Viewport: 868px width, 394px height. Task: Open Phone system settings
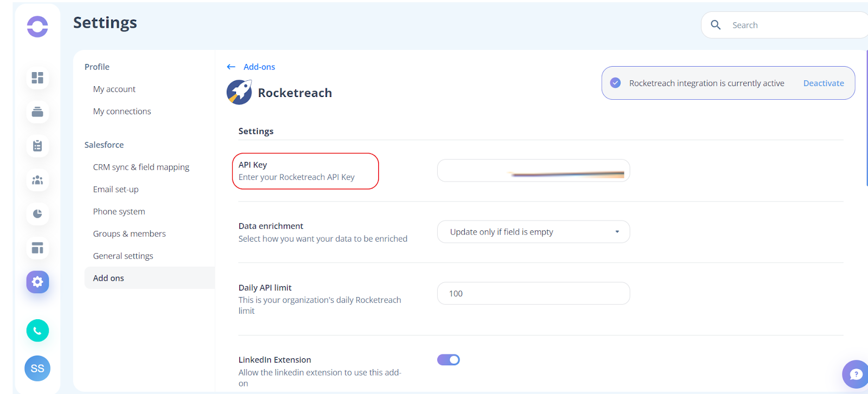(119, 211)
